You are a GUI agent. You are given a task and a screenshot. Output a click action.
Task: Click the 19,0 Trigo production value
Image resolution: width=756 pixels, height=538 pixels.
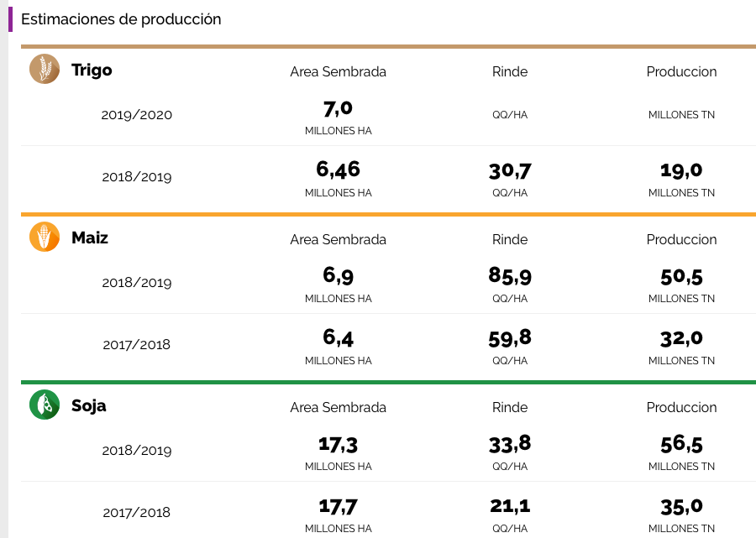pos(681,170)
